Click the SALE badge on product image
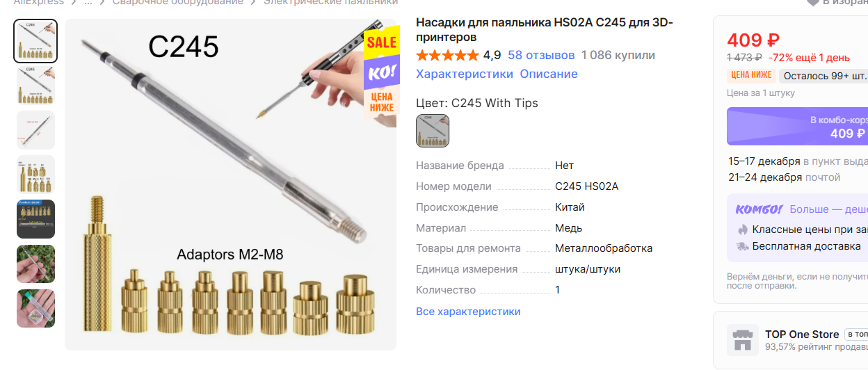Image resolution: width=868 pixels, height=370 pixels. (382, 42)
